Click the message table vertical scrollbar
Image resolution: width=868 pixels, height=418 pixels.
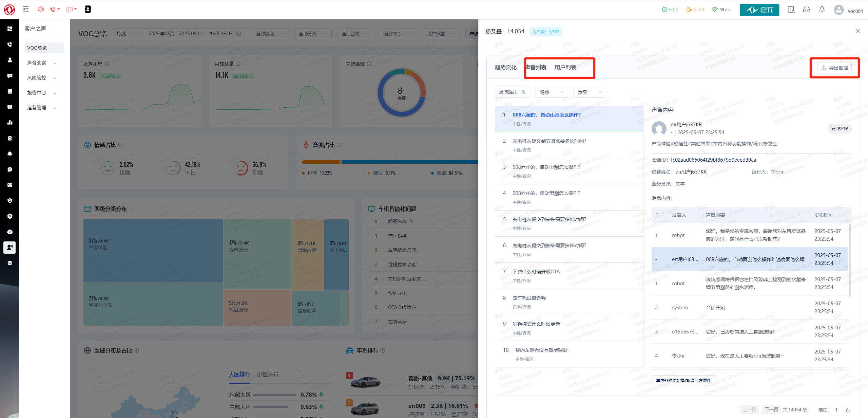point(850,260)
